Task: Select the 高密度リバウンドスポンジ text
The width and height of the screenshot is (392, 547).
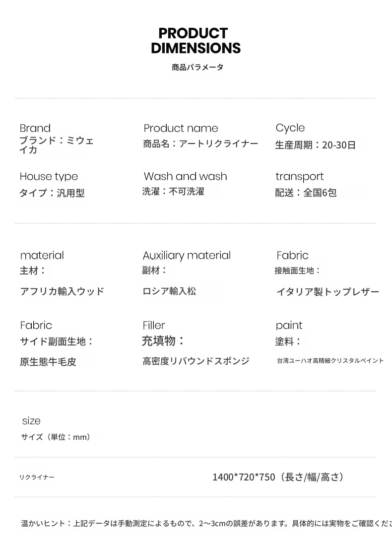Action: pyautogui.click(x=196, y=361)
